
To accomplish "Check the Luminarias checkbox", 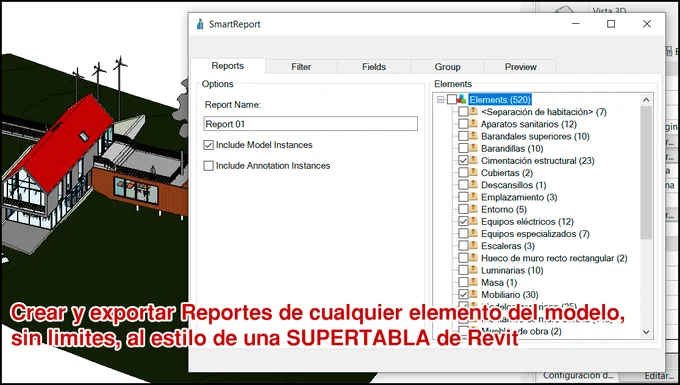I will (463, 270).
